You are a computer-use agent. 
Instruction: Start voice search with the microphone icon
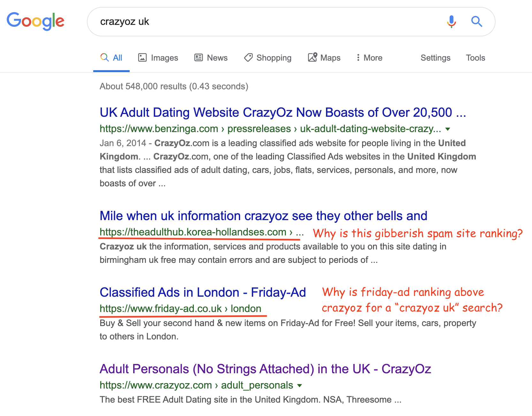click(x=451, y=22)
